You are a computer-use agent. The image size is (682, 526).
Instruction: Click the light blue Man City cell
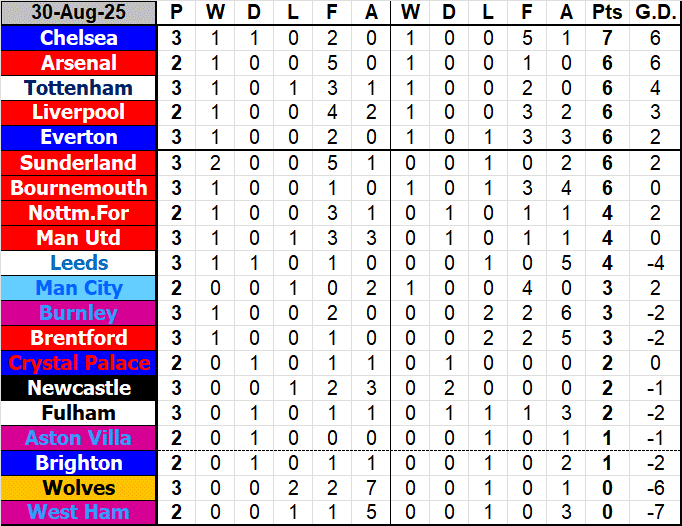(79, 288)
